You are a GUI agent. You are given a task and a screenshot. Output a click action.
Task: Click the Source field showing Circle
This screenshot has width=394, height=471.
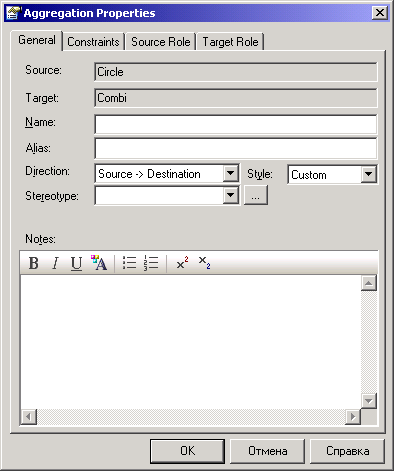[236, 72]
